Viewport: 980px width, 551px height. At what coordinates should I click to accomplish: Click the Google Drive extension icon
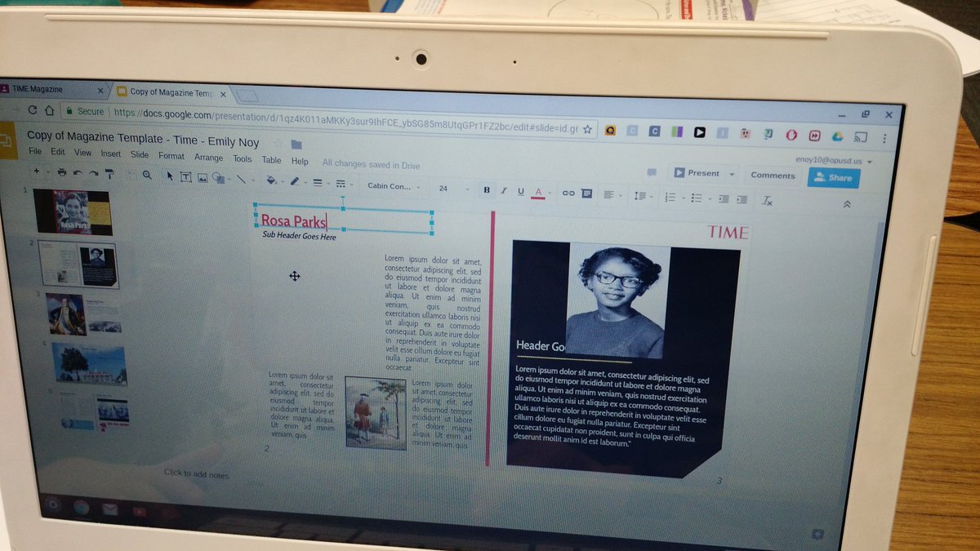[x=837, y=136]
